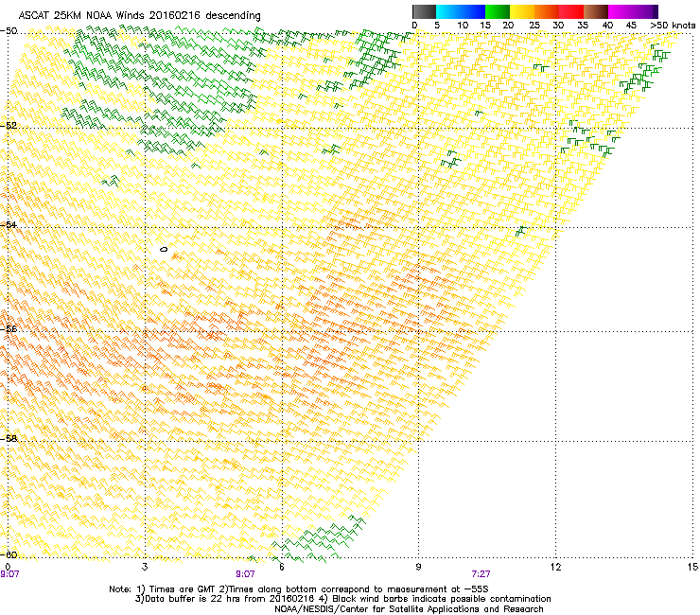Click the '>50 knots' legend label
The height and width of the screenshot is (615, 700).
(x=673, y=26)
